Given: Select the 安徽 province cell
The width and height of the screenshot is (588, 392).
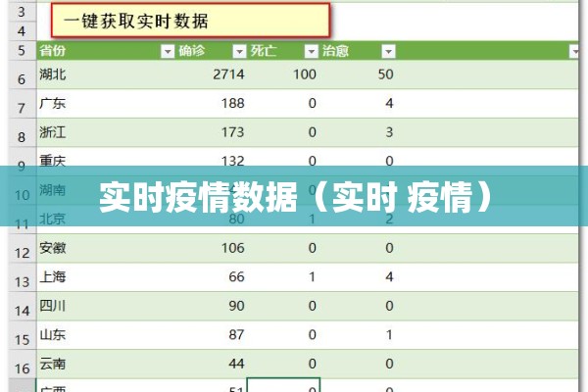Looking at the screenshot, I should tap(106, 248).
